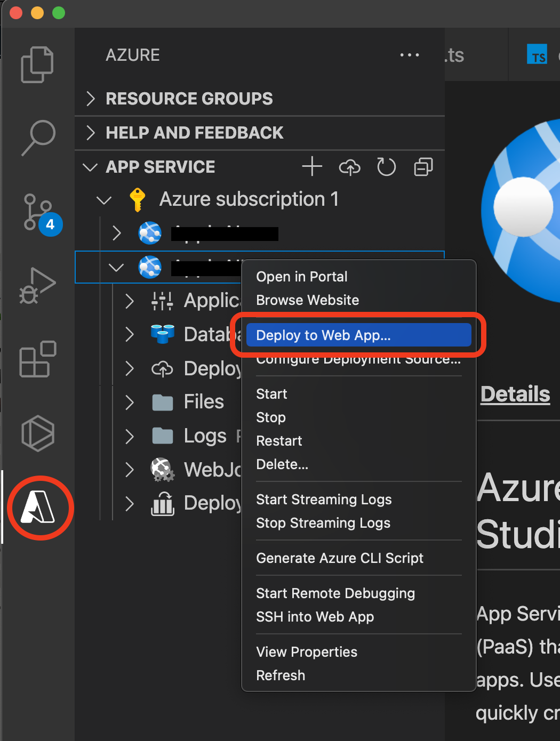Viewport: 560px width, 741px height.
Task: Choose Browse Website from context menu
Action: coord(358,300)
